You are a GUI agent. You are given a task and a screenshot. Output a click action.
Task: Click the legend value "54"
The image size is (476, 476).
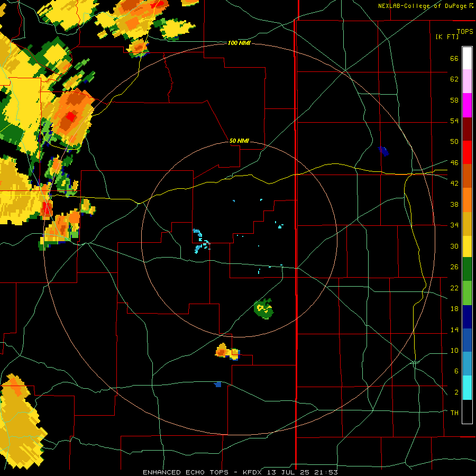454,121
